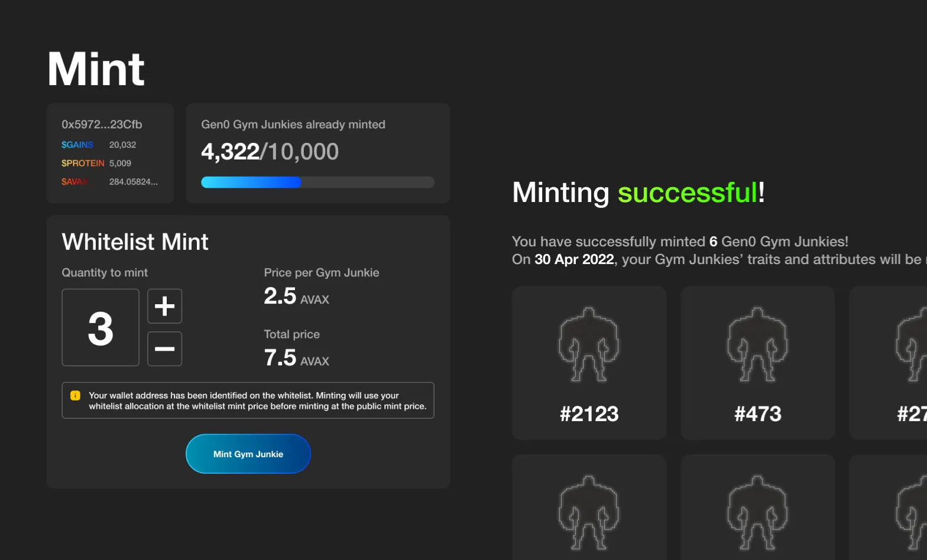Click the 284.05824... AVAX balance
The image size is (927, 560).
[134, 182]
